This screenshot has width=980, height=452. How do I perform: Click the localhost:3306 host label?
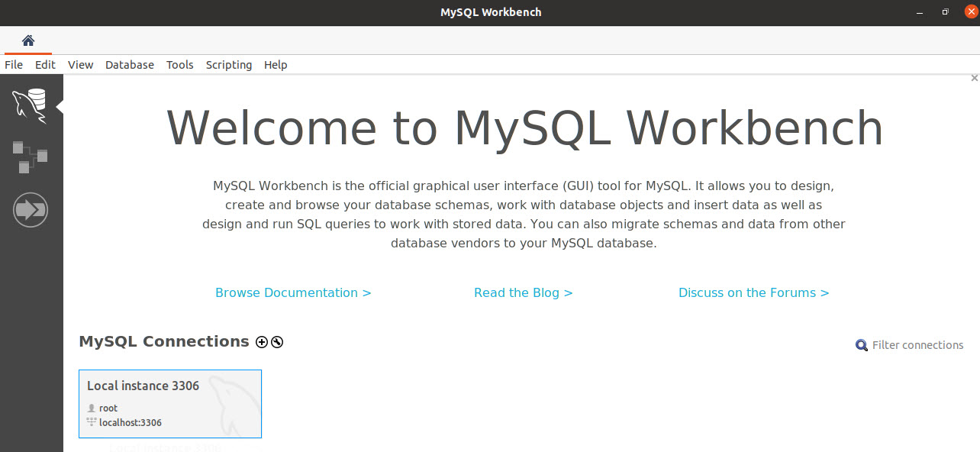(131, 422)
